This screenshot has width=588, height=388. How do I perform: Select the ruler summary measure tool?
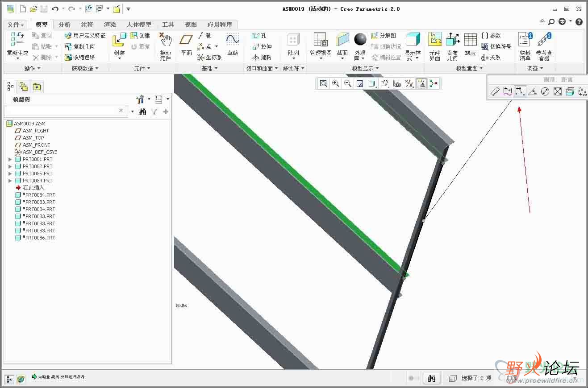pos(495,91)
